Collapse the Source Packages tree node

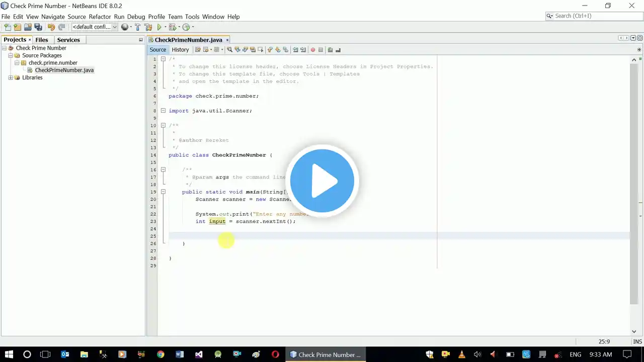tap(11, 55)
